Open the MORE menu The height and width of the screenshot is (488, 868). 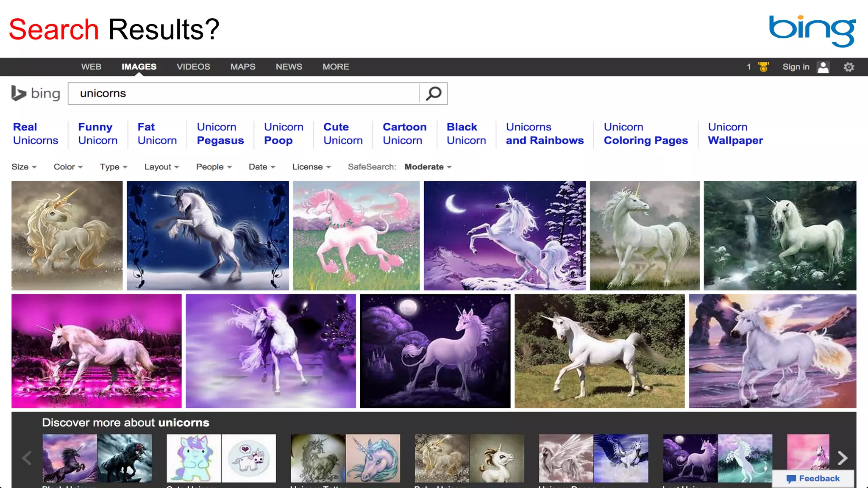(x=336, y=67)
